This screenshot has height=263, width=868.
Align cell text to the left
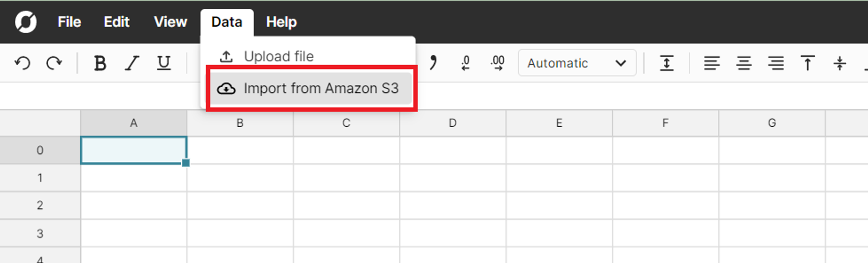click(x=712, y=63)
